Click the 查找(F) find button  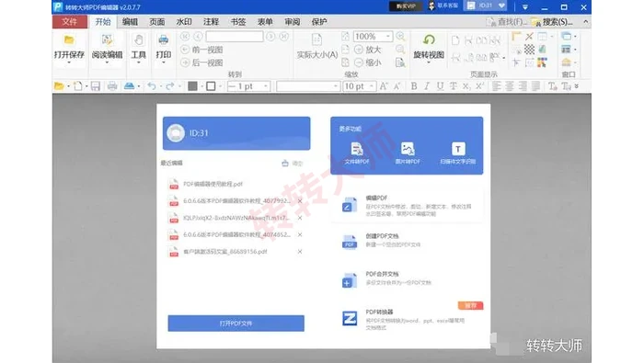506,22
